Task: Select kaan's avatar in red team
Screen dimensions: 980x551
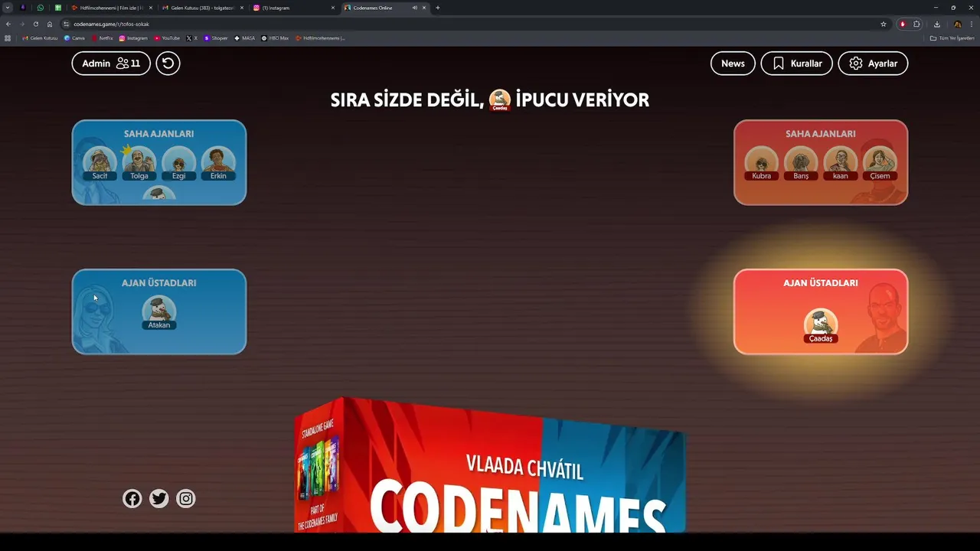Action: 841,162
